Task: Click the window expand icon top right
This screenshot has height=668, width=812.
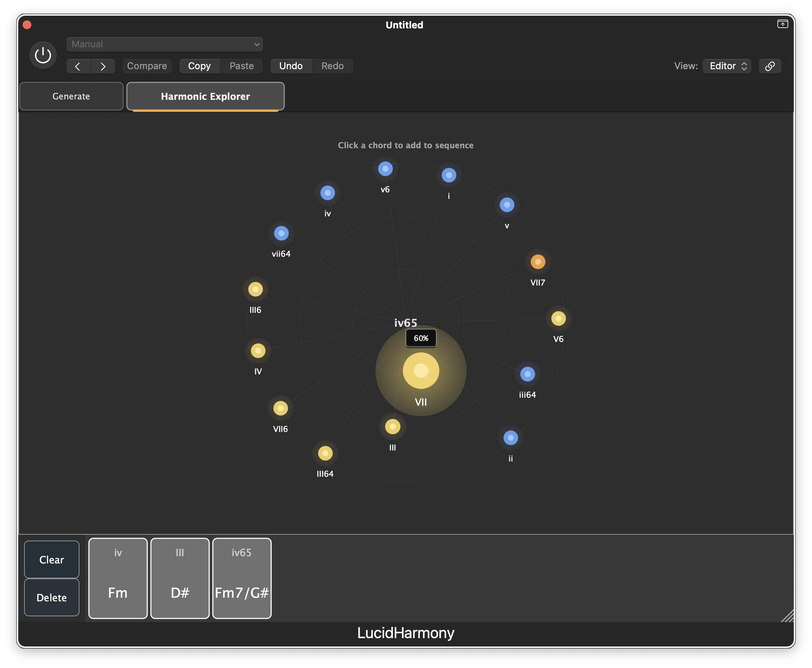Action: (782, 24)
